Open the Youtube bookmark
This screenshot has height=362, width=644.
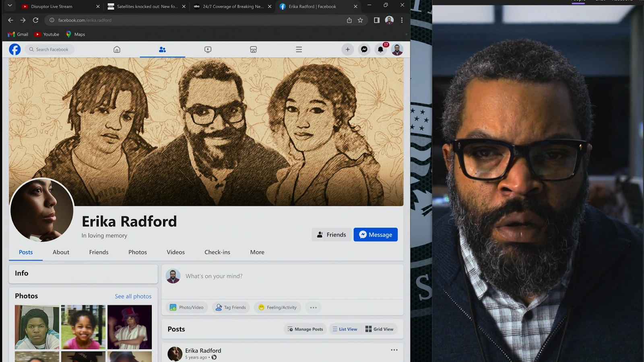[47, 35]
